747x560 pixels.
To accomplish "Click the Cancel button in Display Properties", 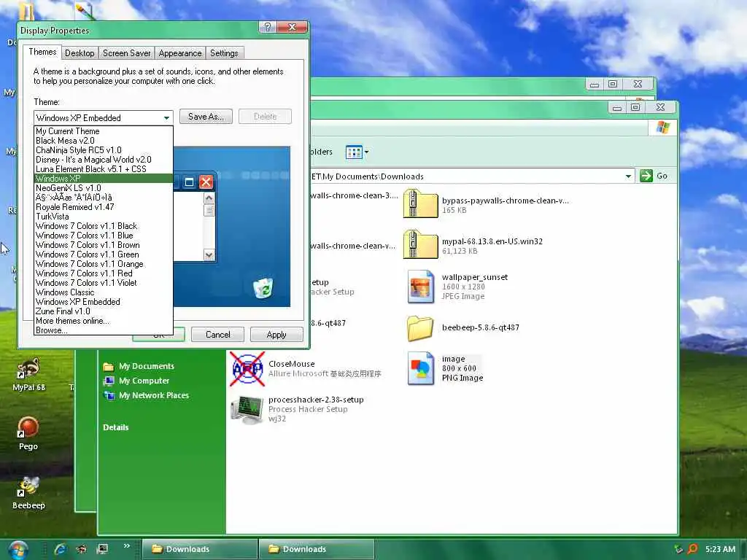I will point(217,335).
